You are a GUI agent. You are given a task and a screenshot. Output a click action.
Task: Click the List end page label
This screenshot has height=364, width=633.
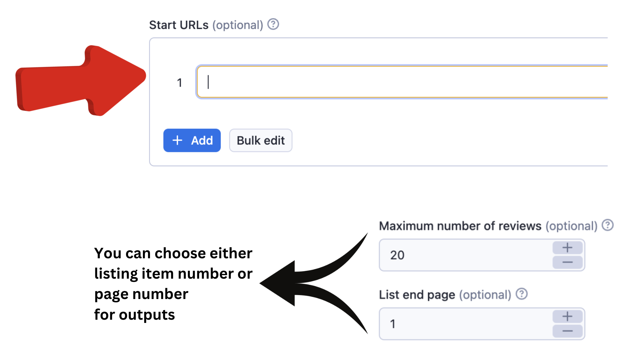[417, 295]
